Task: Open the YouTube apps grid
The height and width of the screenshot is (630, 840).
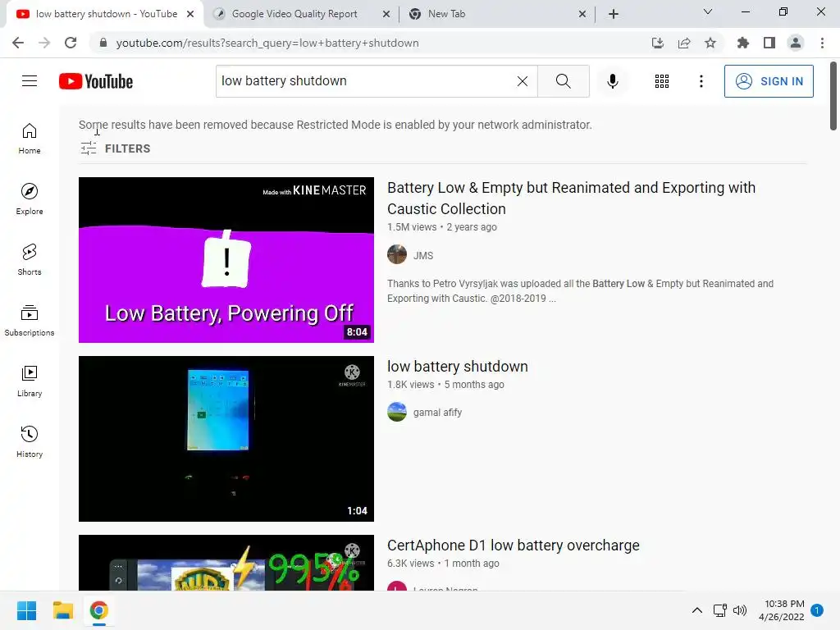Action: coord(662,81)
